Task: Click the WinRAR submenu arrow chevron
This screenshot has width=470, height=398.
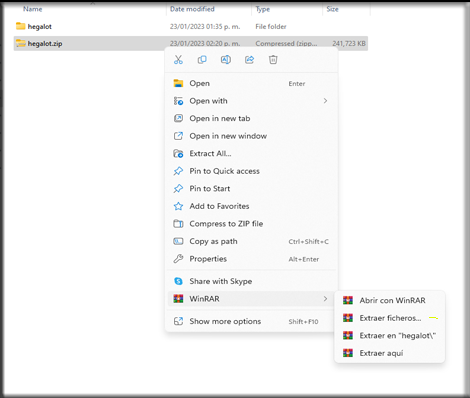Action: 325,299
